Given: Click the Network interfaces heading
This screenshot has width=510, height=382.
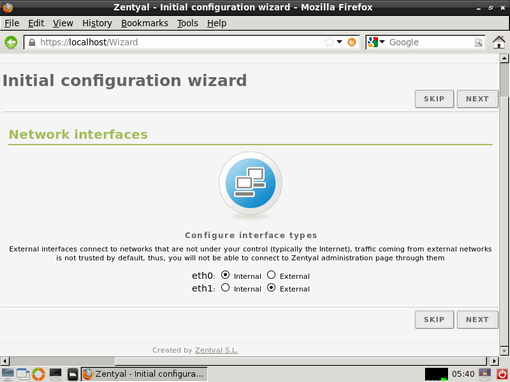Looking at the screenshot, I should pyautogui.click(x=78, y=134).
